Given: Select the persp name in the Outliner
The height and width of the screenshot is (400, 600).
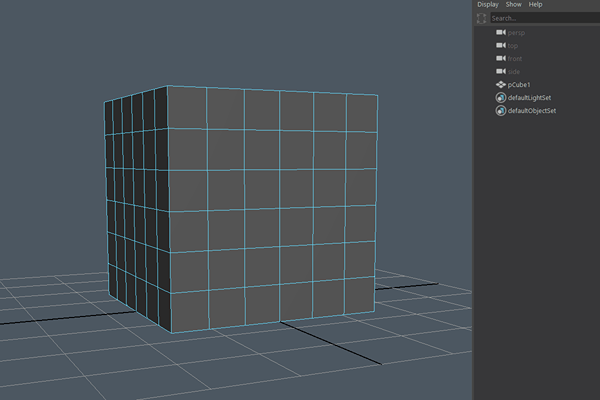Looking at the screenshot, I should [x=518, y=33].
